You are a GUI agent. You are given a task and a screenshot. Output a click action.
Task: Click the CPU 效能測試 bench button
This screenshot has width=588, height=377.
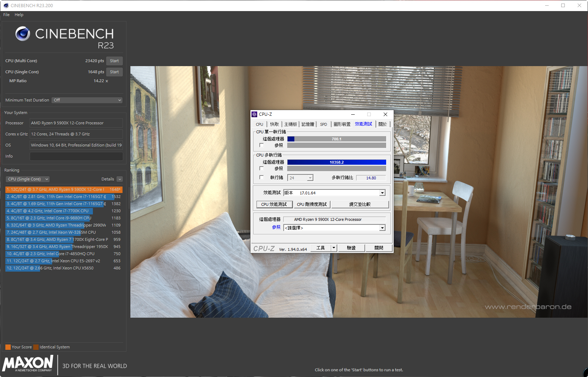point(274,204)
